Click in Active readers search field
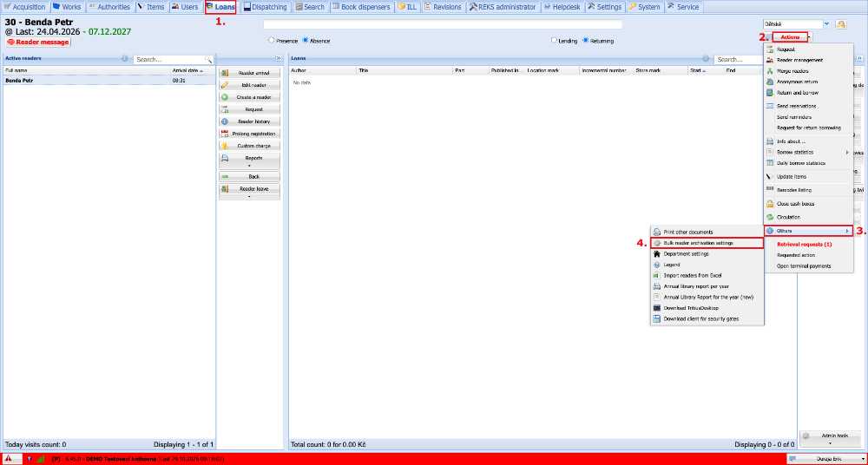This screenshot has height=465, width=868. (x=169, y=59)
